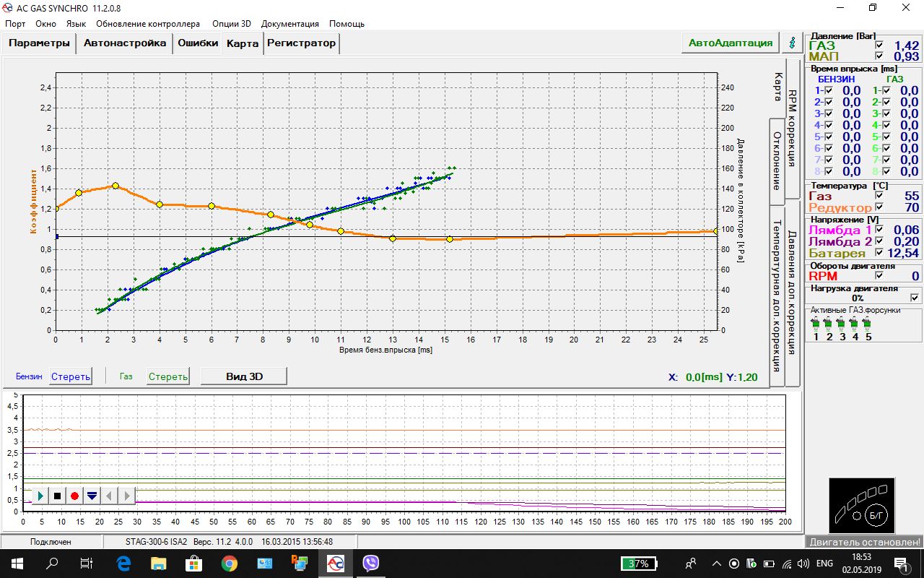924x578 pixels.
Task: Click the АвтоАдаптация button
Action: [x=731, y=43]
